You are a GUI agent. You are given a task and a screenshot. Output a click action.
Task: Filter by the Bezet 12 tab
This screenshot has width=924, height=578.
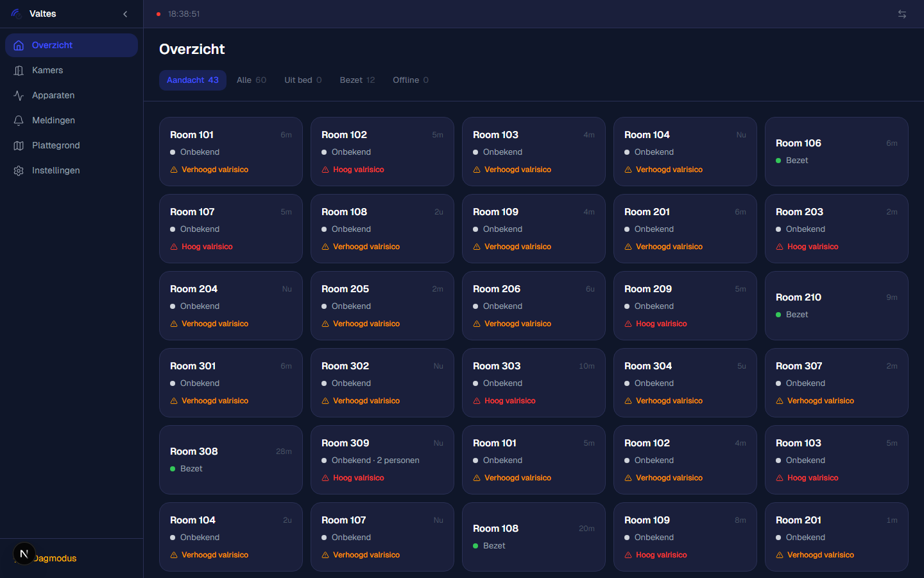click(357, 80)
